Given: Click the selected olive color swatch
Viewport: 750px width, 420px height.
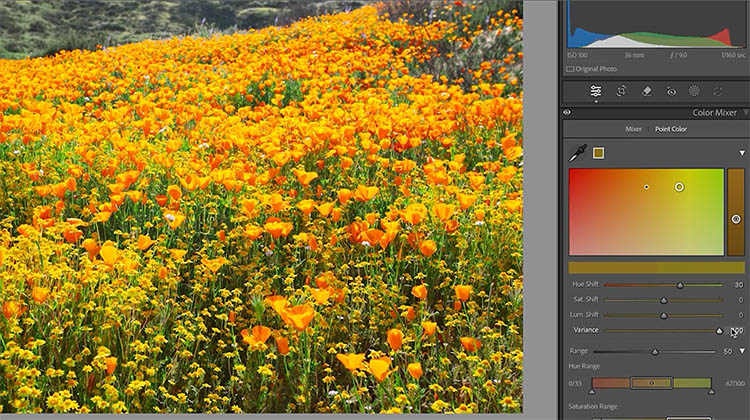Looking at the screenshot, I should click(x=598, y=153).
